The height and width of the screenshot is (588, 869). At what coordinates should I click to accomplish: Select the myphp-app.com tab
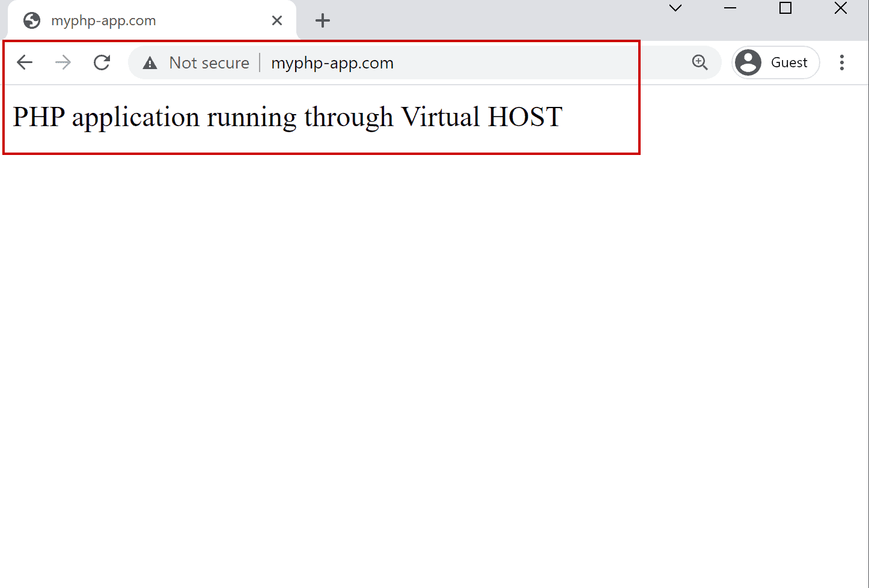pos(151,20)
